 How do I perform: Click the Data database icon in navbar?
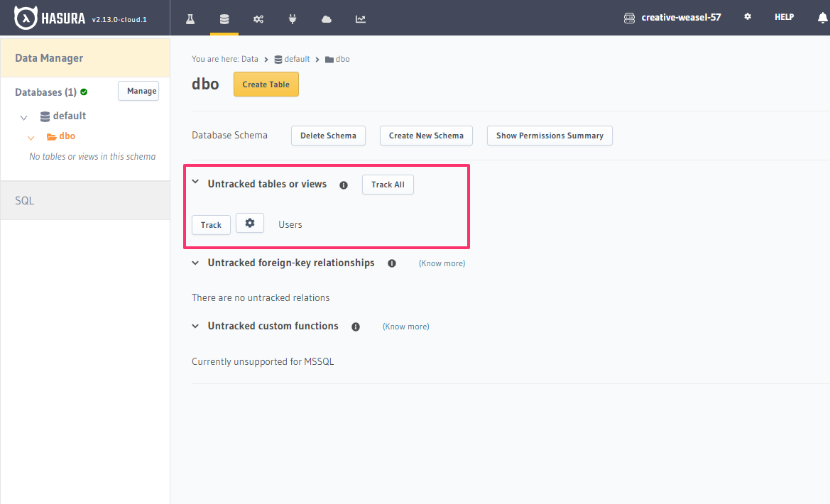point(224,19)
